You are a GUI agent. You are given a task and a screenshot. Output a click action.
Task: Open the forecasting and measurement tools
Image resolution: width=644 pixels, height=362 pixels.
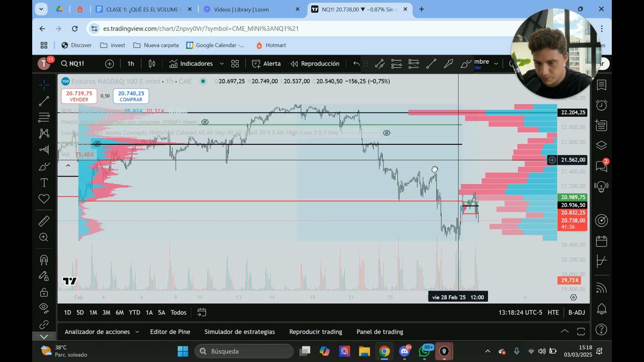(x=44, y=149)
